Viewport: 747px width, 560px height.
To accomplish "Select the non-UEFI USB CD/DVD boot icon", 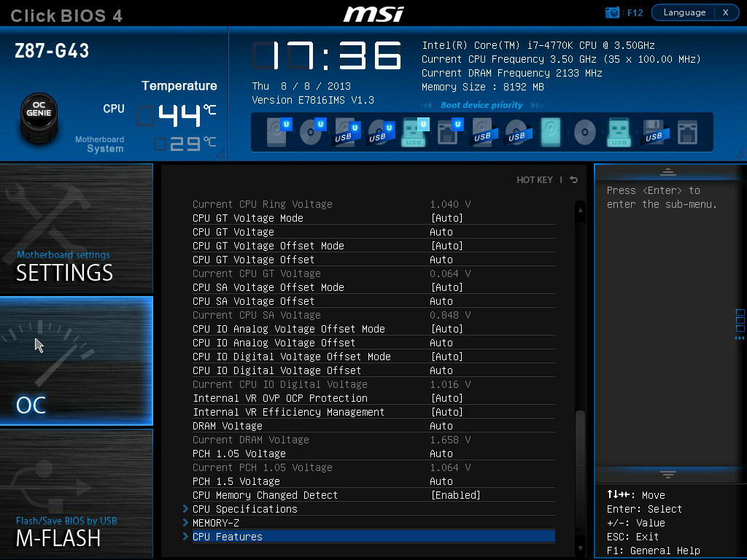I will point(519,133).
